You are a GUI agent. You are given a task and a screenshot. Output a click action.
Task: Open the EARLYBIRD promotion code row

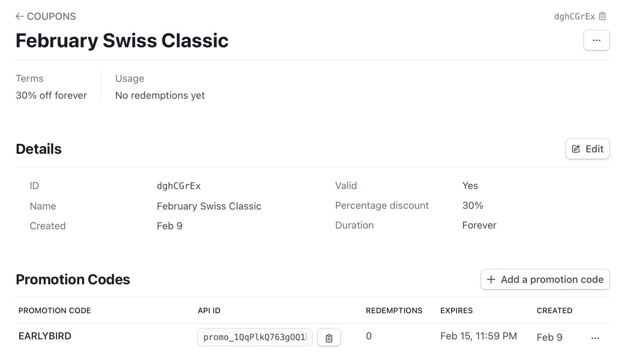[45, 336]
